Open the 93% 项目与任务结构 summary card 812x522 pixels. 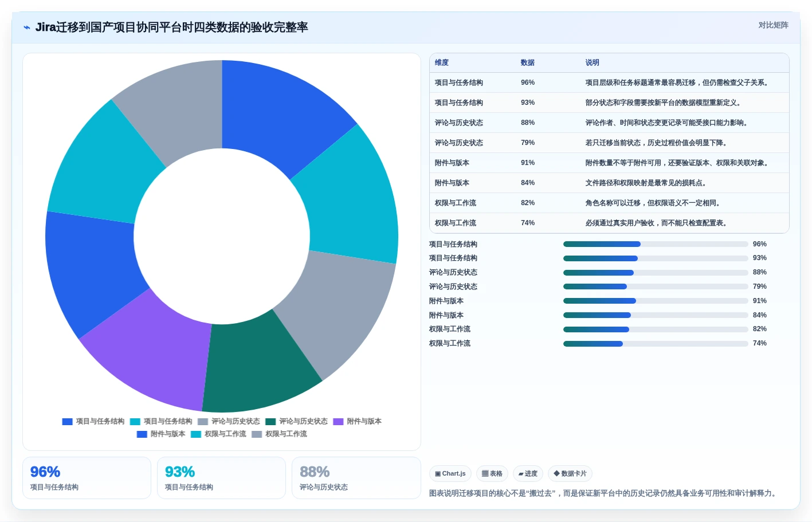coord(221,478)
